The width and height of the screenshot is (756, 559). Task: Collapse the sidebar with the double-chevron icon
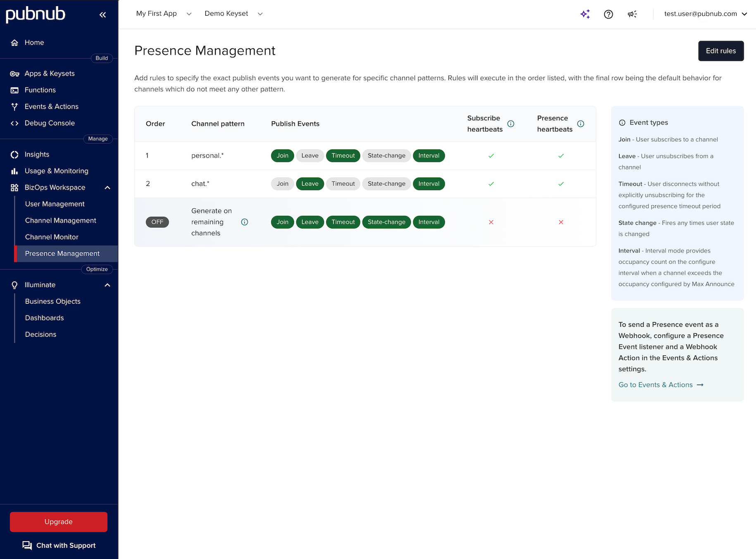pos(103,15)
